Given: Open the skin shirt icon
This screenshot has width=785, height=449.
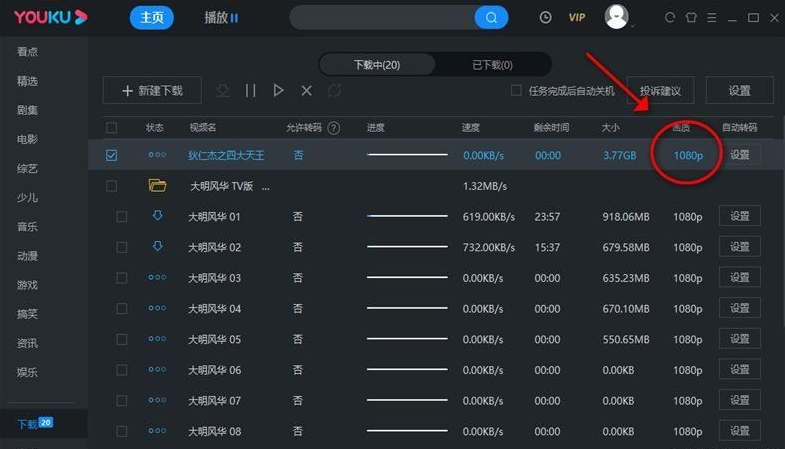Looking at the screenshot, I should 691,18.
